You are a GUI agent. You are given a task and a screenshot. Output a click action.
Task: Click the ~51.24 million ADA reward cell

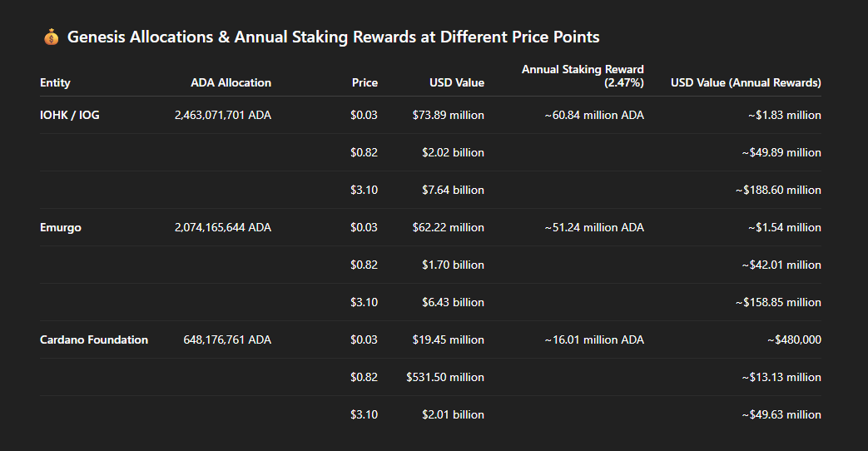tap(594, 227)
